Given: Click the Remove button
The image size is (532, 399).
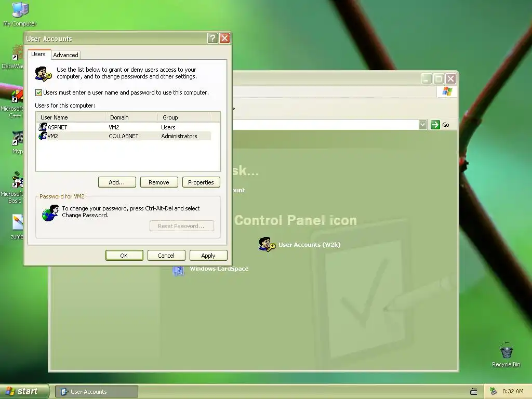Looking at the screenshot, I should 159,182.
